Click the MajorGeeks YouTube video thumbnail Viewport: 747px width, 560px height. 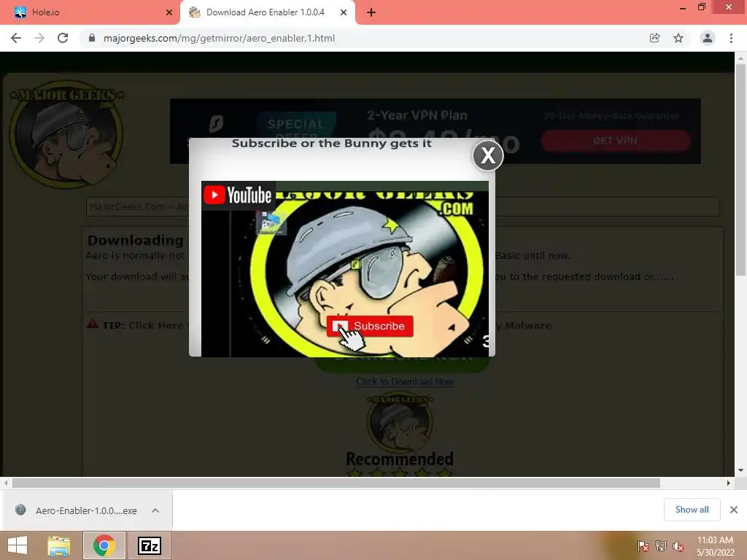[x=345, y=268]
